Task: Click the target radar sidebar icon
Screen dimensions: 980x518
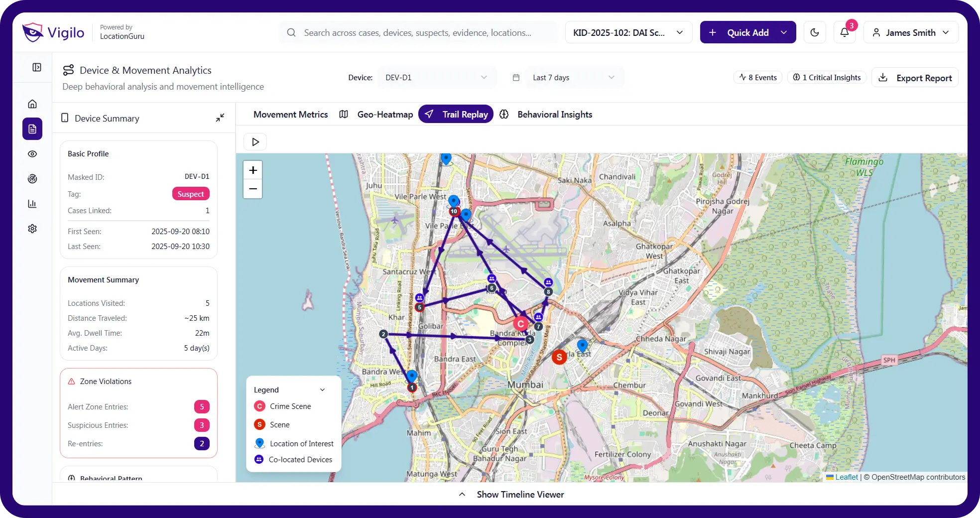Action: (32, 179)
